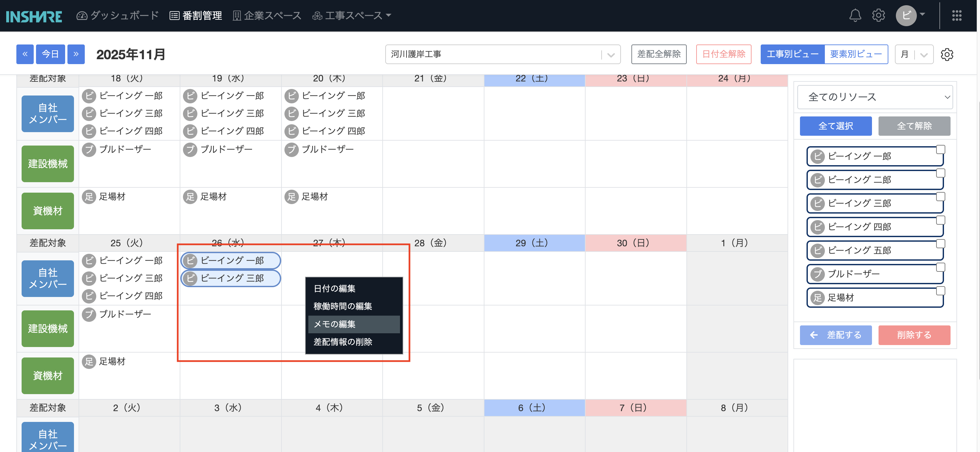
Task: Open the 月 period dropdown
Action: (x=914, y=54)
